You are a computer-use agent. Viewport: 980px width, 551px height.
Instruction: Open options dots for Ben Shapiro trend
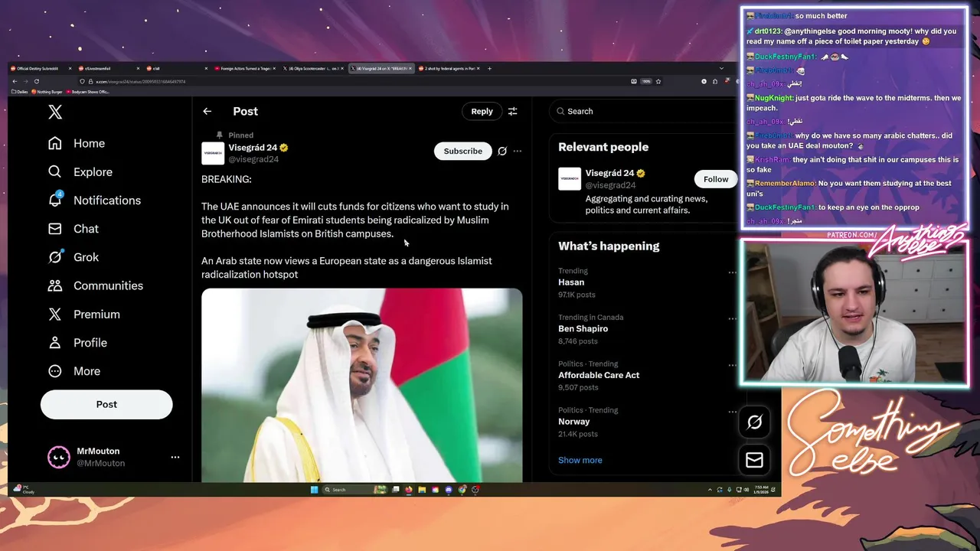click(732, 319)
